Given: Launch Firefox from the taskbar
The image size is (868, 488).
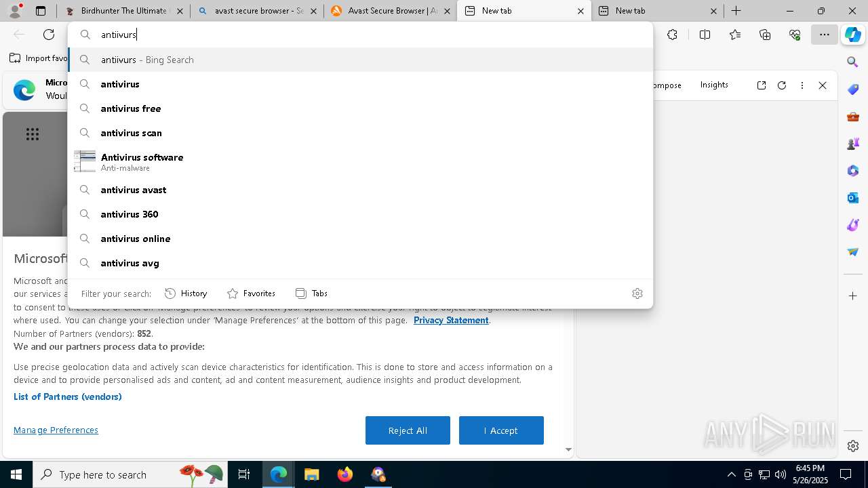Looking at the screenshot, I should click(345, 474).
